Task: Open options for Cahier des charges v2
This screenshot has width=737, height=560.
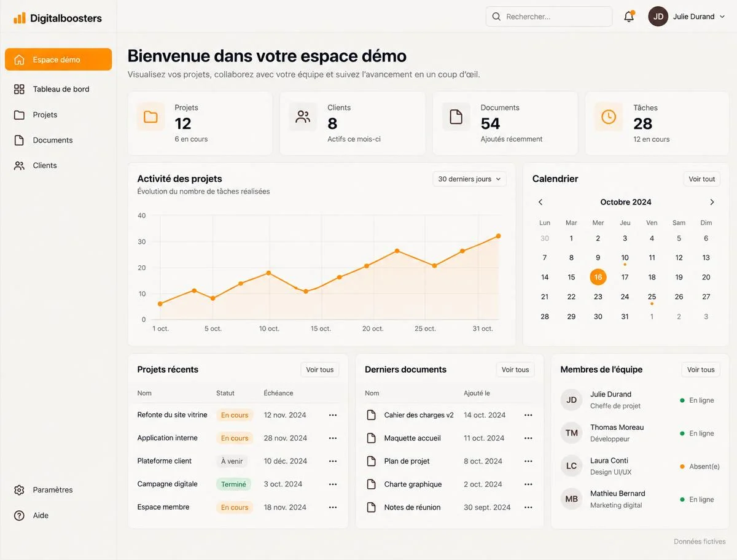Action: click(528, 415)
